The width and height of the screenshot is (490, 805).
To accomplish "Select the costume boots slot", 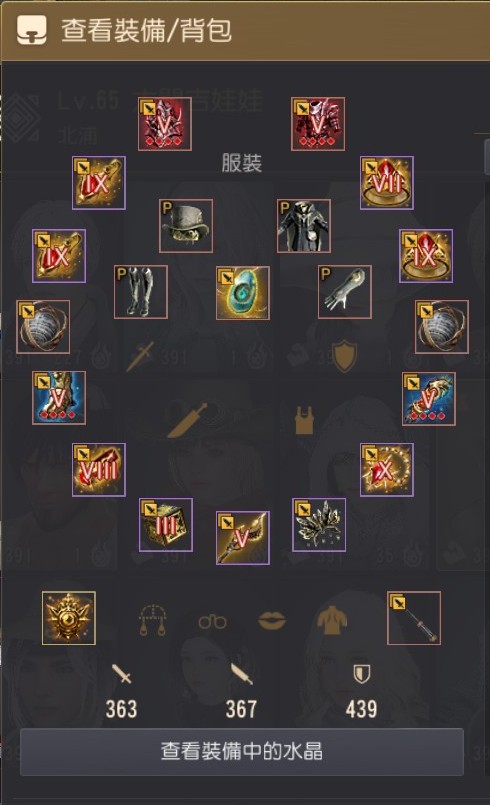I will pyautogui.click(x=141, y=292).
